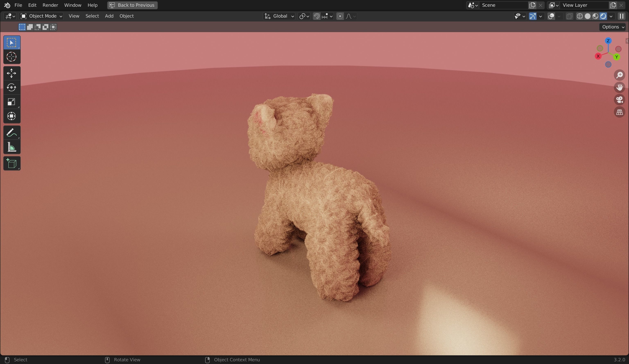Open the Help menu
The height and width of the screenshot is (364, 629).
pyautogui.click(x=92, y=5)
